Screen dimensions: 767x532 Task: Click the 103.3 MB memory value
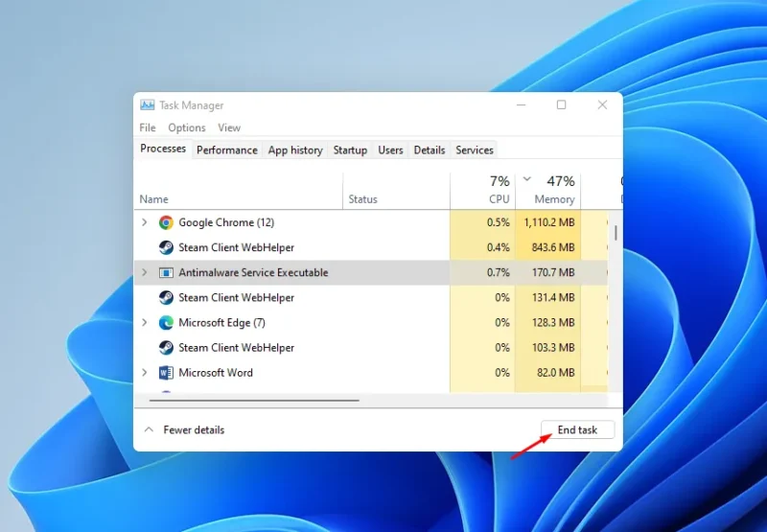coord(553,348)
